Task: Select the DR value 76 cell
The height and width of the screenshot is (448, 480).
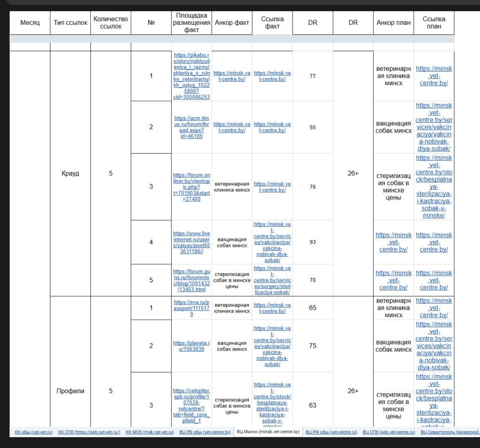Action: pos(313,187)
